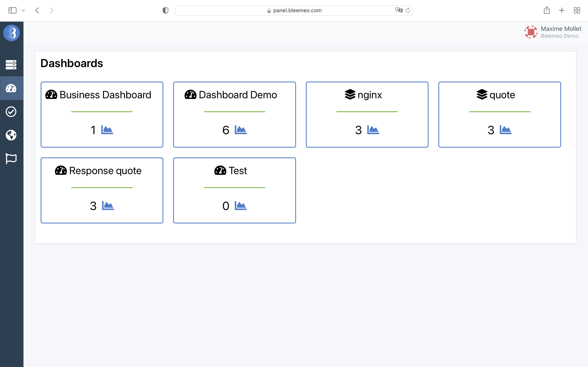Image resolution: width=588 pixels, height=367 pixels.
Task: Select the dashboards gauge sidebar icon
Action: [x=11, y=88]
